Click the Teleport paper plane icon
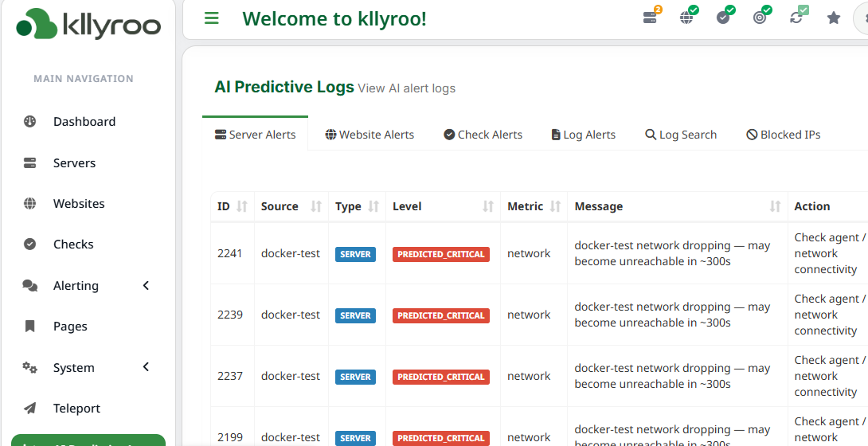This screenshot has height=446, width=868. [30, 409]
